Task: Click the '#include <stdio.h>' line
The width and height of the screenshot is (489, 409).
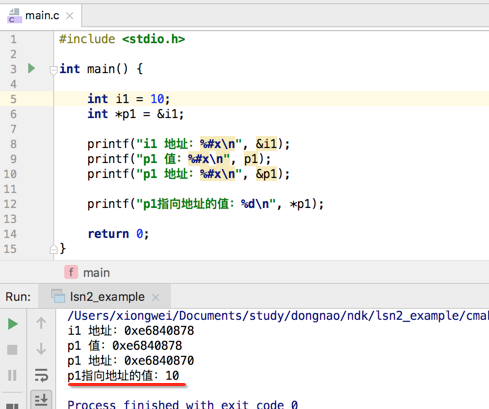Action: (122, 39)
